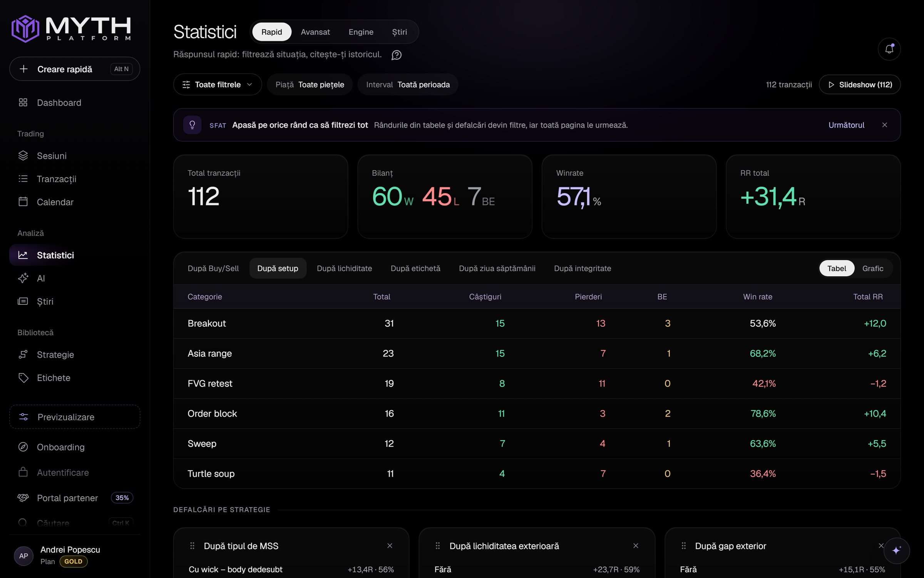Filter by the Order block row
924x578 pixels.
(x=537, y=413)
